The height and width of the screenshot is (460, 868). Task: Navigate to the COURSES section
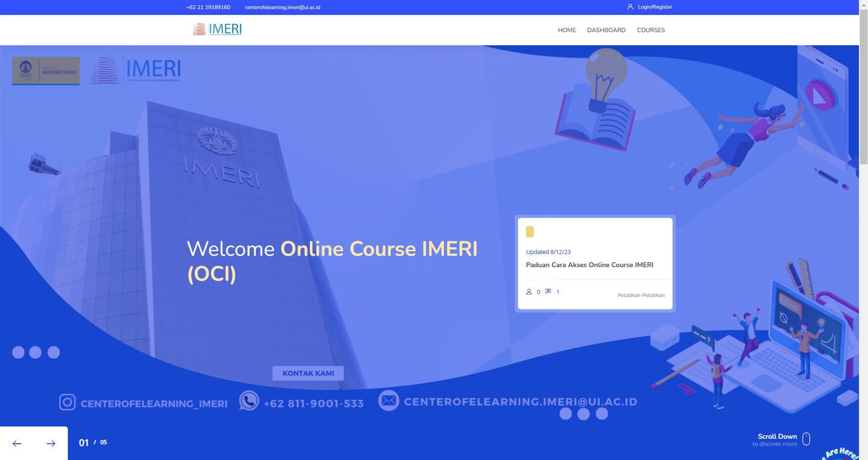click(651, 30)
